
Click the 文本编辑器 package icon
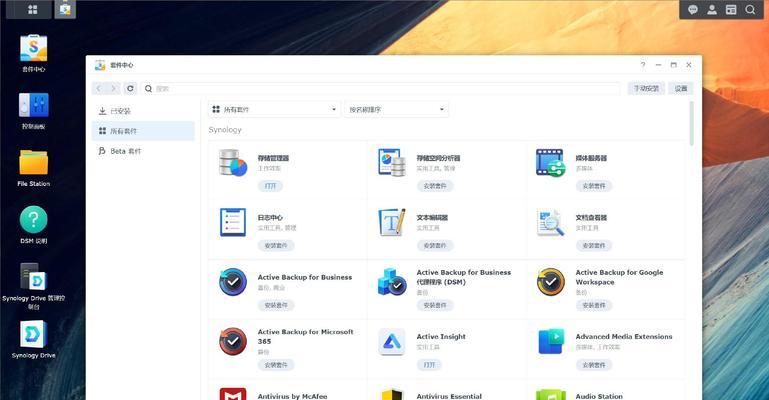click(391, 222)
